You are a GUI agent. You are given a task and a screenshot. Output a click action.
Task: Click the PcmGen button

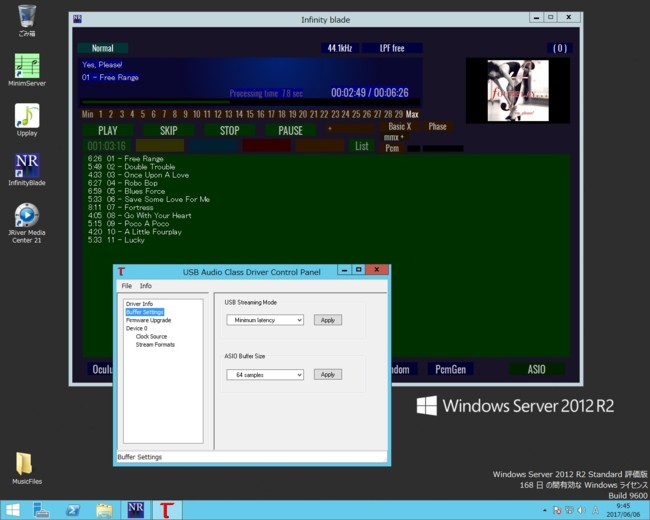pyautogui.click(x=451, y=369)
